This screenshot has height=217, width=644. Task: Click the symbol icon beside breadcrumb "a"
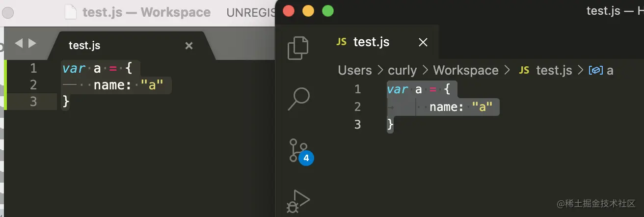tap(596, 70)
